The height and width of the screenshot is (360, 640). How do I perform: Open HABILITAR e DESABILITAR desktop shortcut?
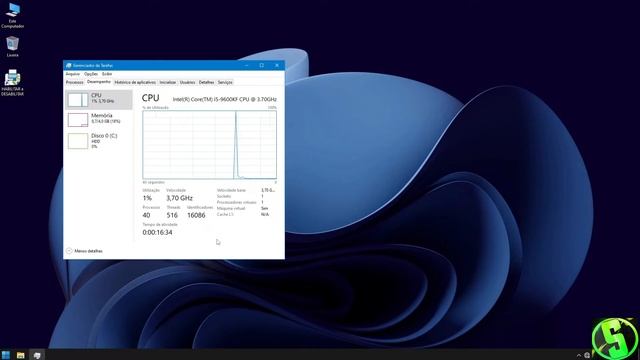click(x=12, y=82)
